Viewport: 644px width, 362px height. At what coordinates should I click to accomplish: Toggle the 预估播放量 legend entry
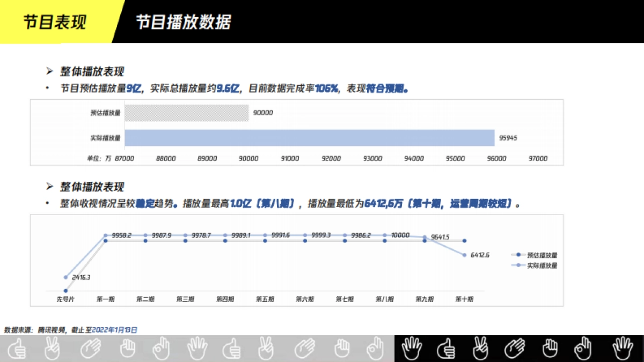click(542, 255)
